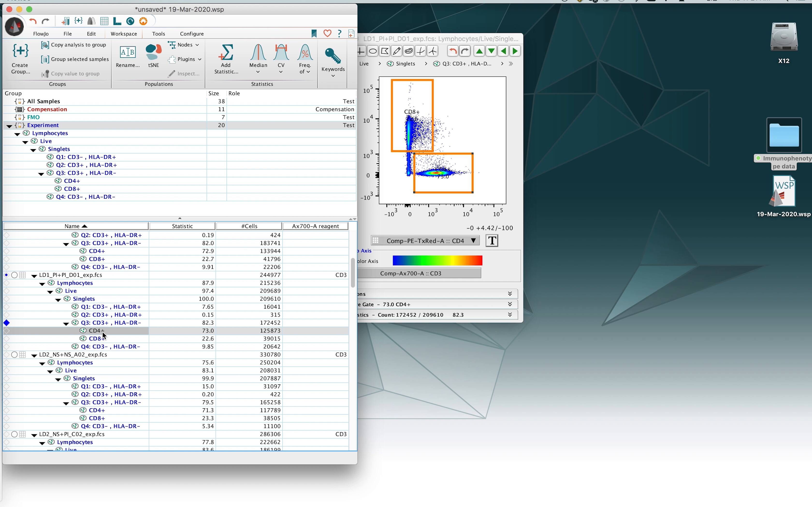
Task: Click the T text annotation button
Action: point(492,241)
